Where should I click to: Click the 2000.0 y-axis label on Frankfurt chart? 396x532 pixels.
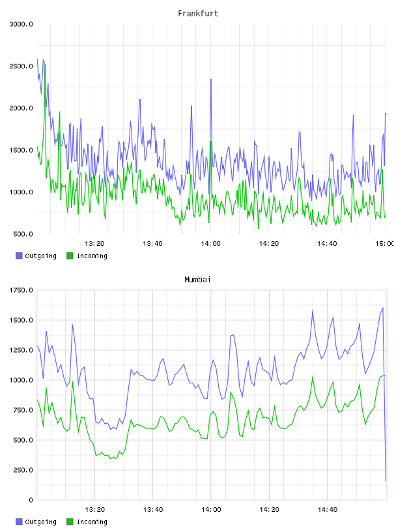[21, 108]
